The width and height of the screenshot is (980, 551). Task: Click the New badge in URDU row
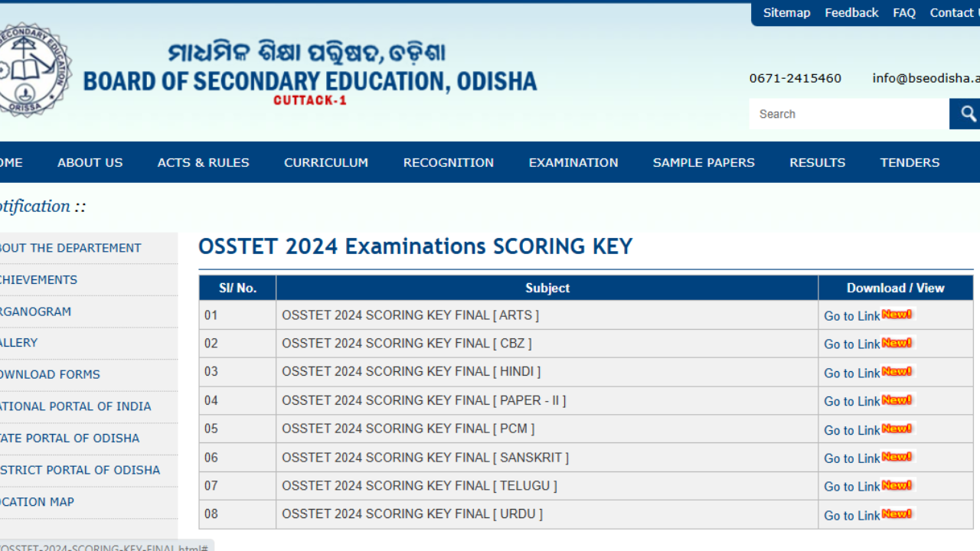coord(897,514)
